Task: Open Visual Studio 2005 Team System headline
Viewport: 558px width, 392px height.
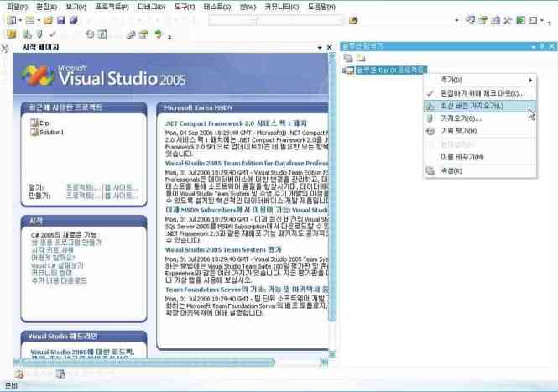Action: (x=223, y=250)
